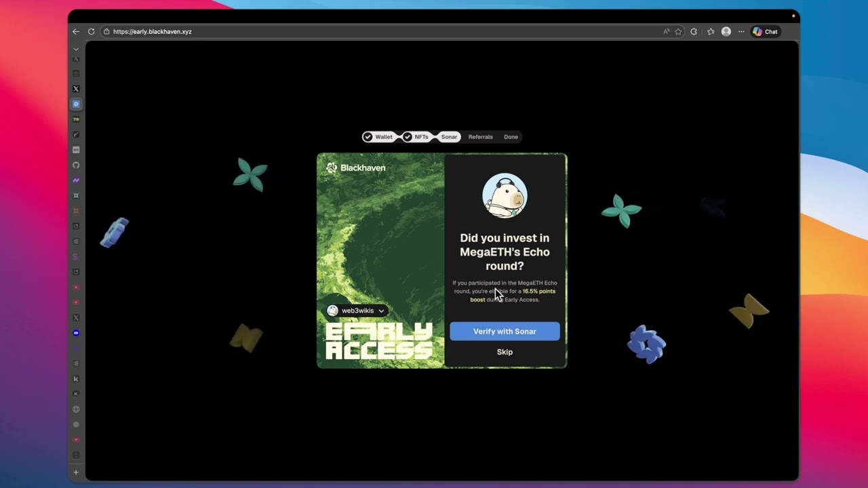Viewport: 868px width, 488px height.
Task: Switch to the globe icon sidebar tab
Action: click(x=76, y=409)
